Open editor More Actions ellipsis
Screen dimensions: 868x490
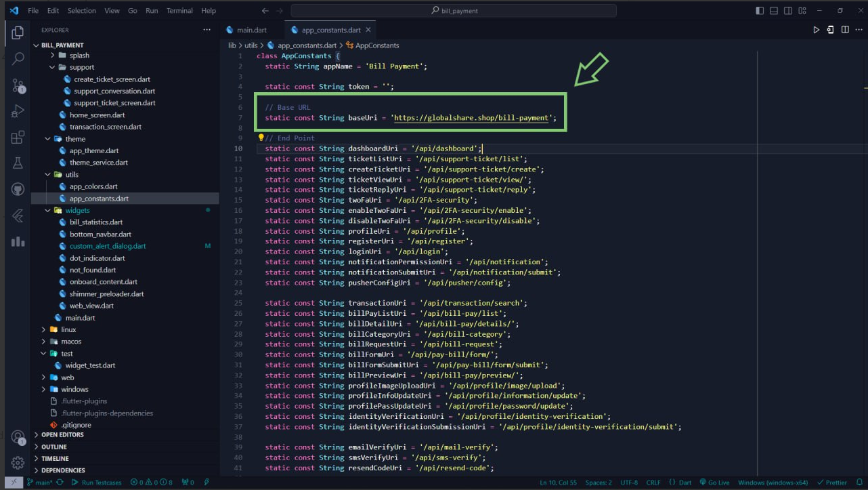click(x=859, y=30)
